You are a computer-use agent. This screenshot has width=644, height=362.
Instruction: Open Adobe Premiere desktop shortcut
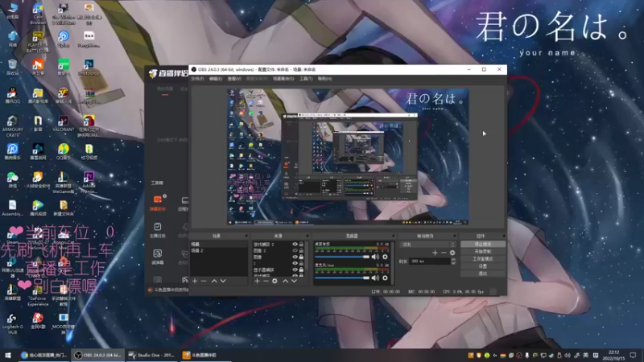click(x=89, y=182)
